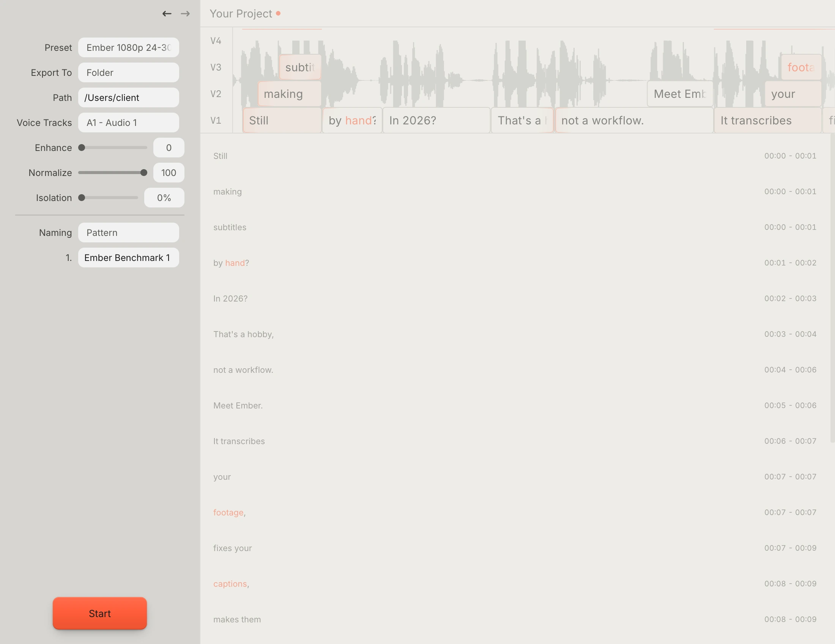Click the forward arrow icon
Image resolution: width=835 pixels, height=644 pixels.
tap(186, 14)
